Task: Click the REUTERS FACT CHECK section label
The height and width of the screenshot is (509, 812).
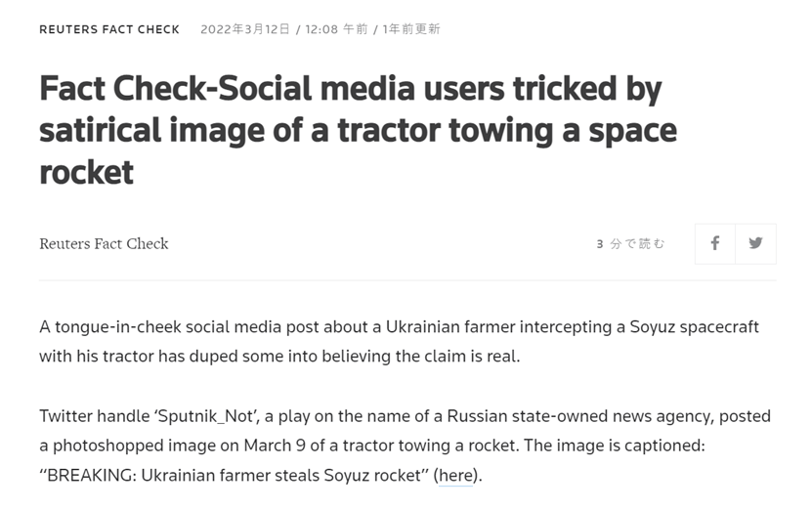Action: point(109,29)
